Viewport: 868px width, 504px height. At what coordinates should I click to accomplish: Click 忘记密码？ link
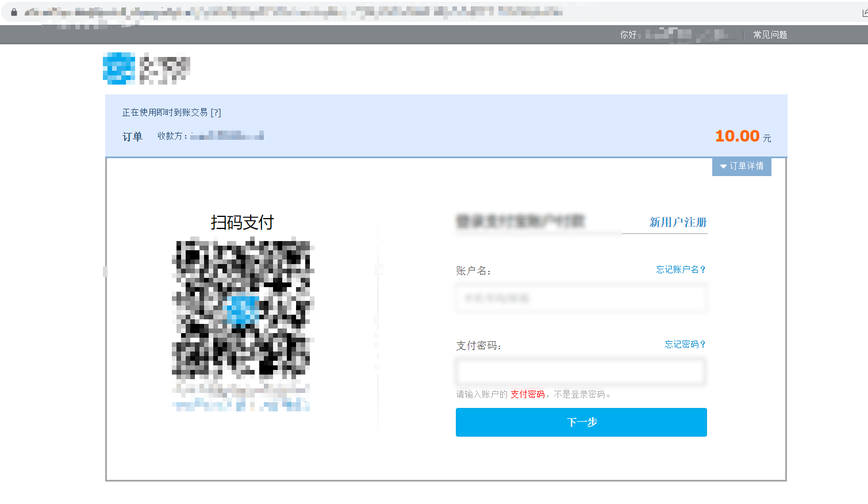(685, 344)
